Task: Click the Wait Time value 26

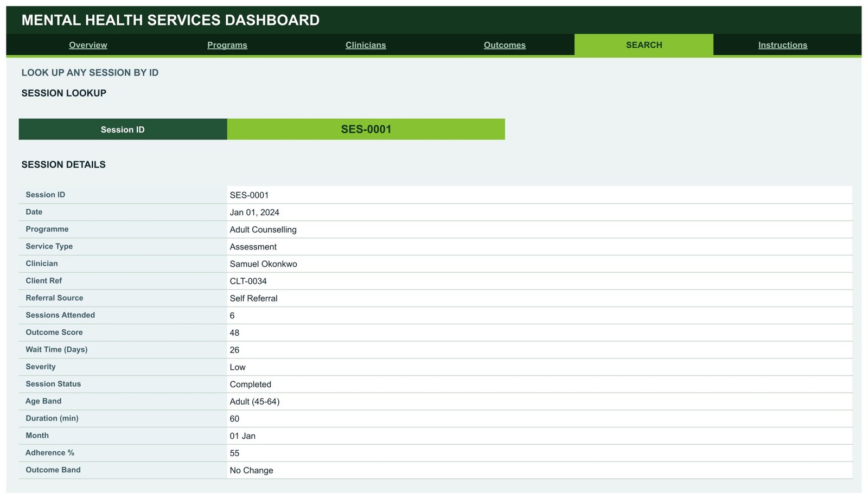Action: point(234,350)
